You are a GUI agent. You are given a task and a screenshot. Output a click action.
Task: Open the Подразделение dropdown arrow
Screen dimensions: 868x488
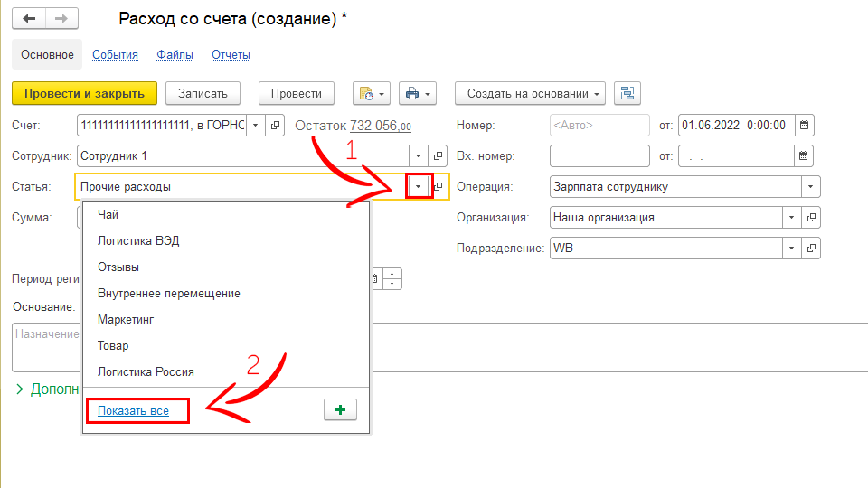tap(791, 248)
